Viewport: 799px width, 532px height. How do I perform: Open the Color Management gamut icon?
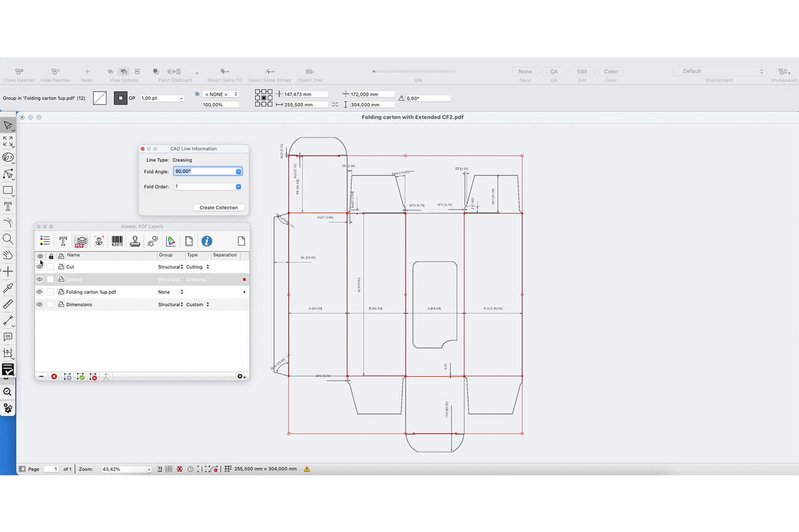pos(171,241)
